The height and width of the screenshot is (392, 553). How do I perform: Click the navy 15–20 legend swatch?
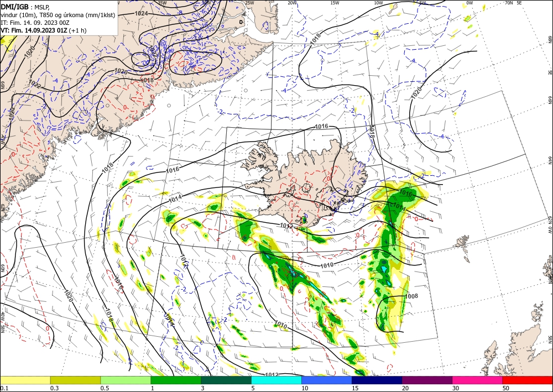click(x=377, y=380)
